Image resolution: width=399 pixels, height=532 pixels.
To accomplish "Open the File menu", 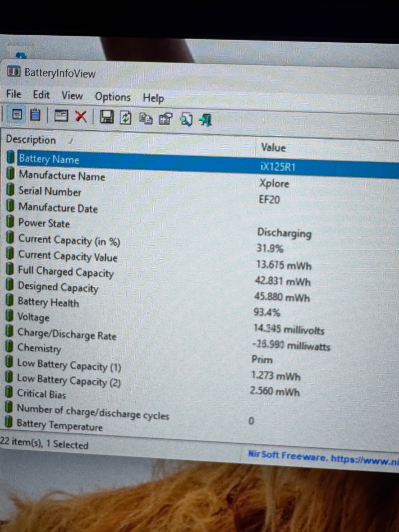I will [14, 94].
